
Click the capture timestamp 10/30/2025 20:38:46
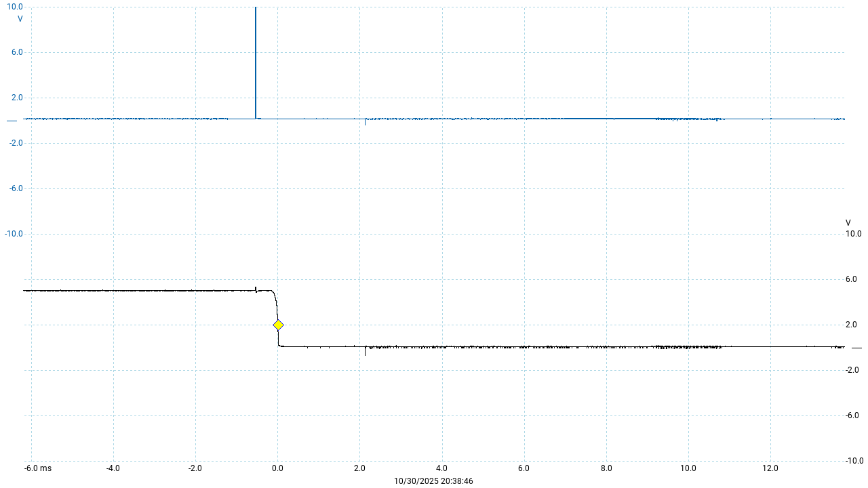coord(434,481)
